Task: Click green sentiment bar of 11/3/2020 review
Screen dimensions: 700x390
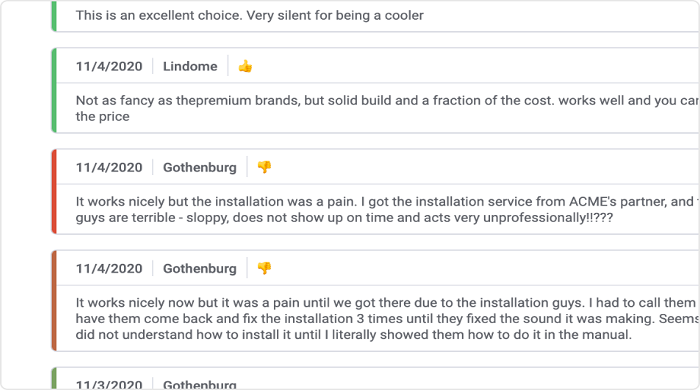Action: [54, 378]
